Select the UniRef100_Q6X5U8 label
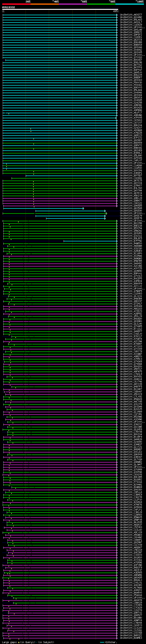 tap(131, 208)
